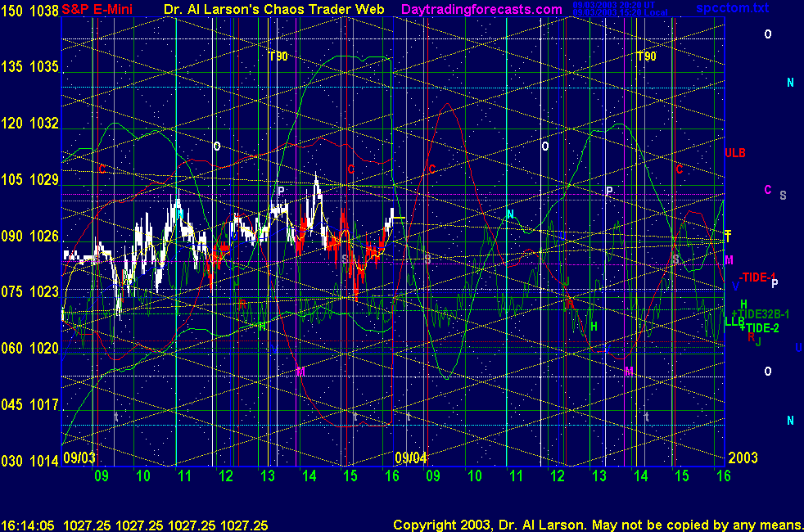Click the "120 1032" price axis label
The image size is (804, 532).
pyautogui.click(x=29, y=124)
